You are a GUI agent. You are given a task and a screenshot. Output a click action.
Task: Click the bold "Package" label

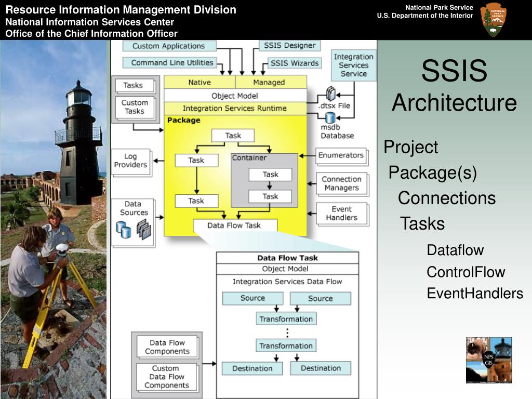point(183,120)
